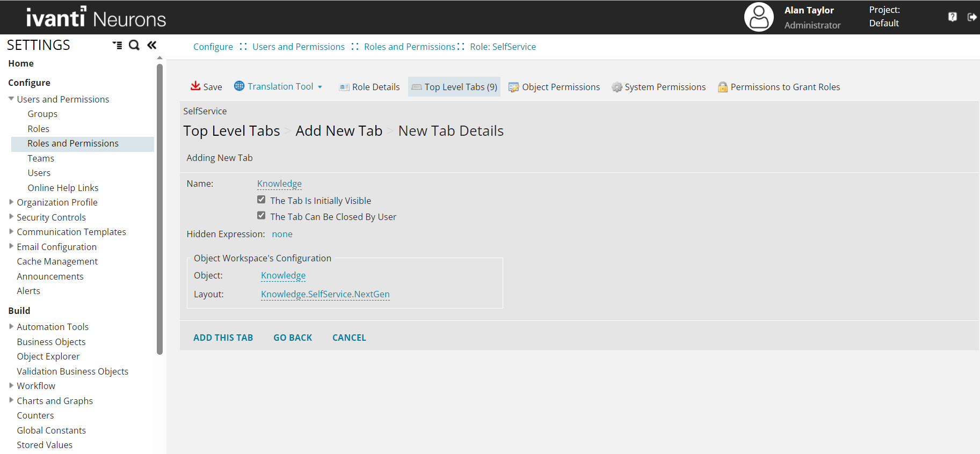Click the settings search magnifier icon
This screenshot has height=454, width=980.
coord(134,45)
